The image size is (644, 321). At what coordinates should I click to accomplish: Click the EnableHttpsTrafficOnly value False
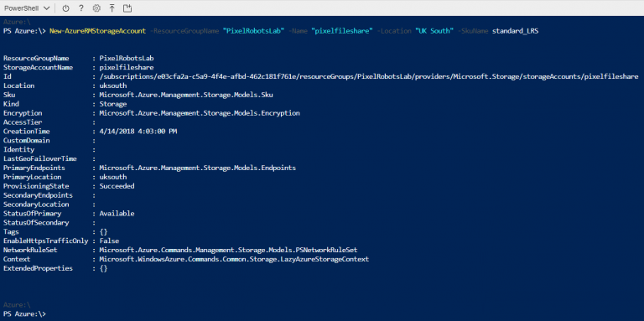(x=109, y=241)
